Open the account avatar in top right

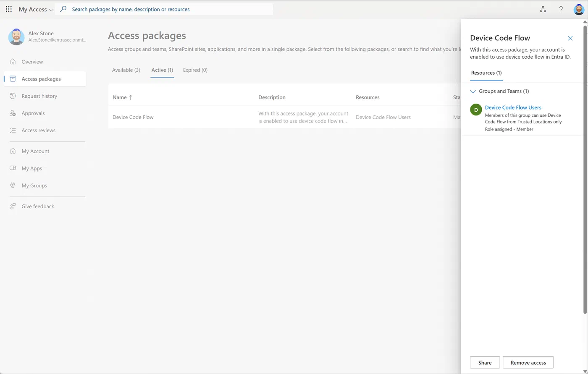coord(579,9)
